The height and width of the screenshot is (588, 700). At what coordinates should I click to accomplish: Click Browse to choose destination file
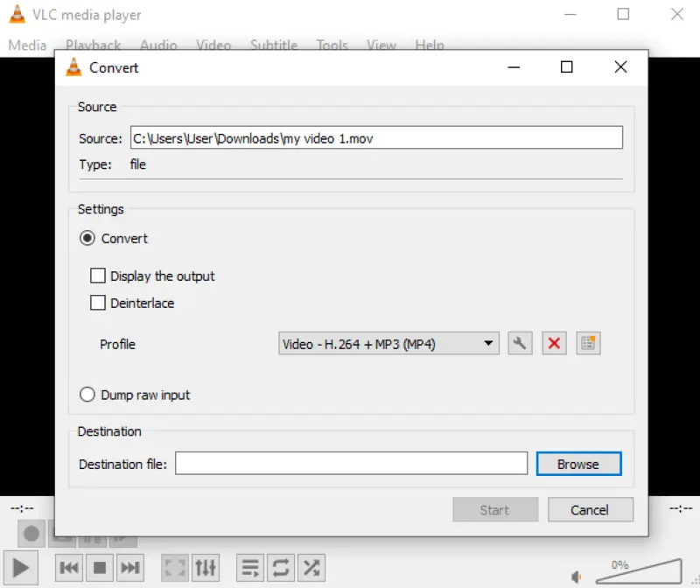(578, 464)
